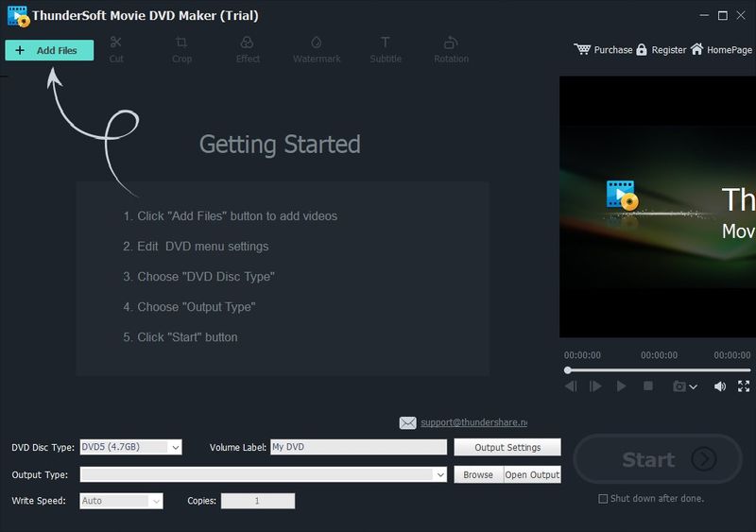The image size is (756, 532).
Task: Minimize the application window
Action: tap(704, 15)
